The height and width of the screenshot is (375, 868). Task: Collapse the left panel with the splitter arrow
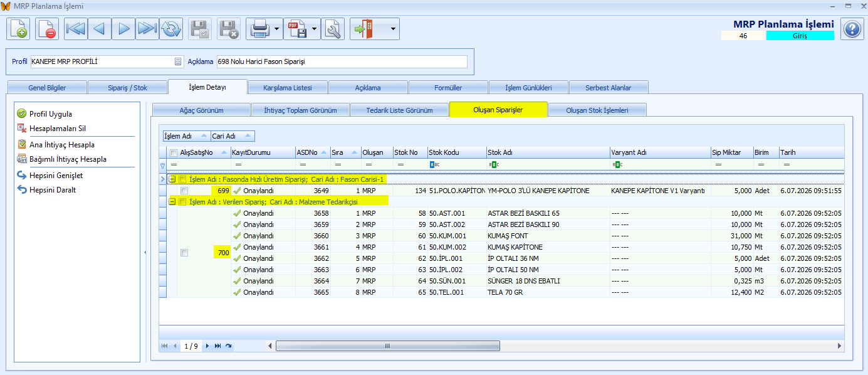coord(145,252)
